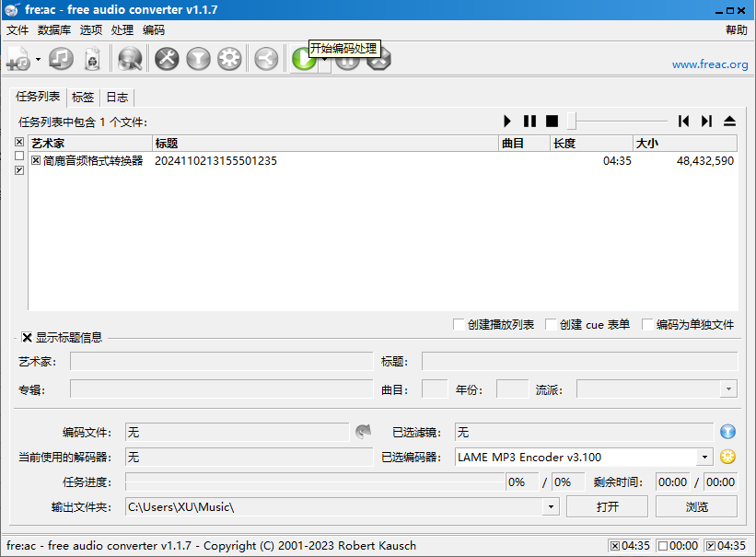
Task: Start the encoding process
Action: [305, 58]
